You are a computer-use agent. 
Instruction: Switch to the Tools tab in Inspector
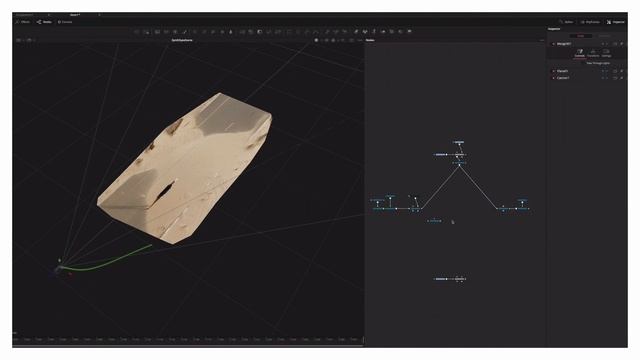click(580, 36)
